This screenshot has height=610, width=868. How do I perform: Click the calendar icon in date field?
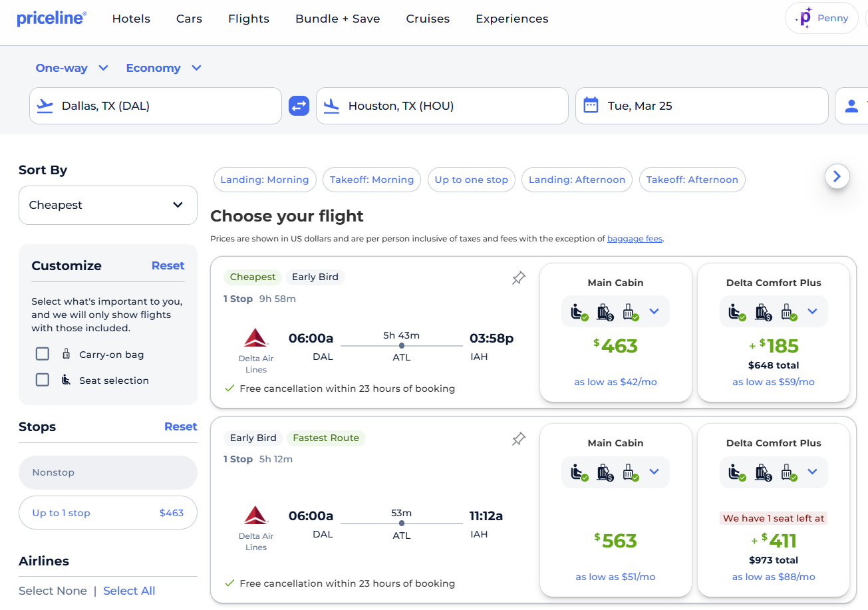point(591,105)
